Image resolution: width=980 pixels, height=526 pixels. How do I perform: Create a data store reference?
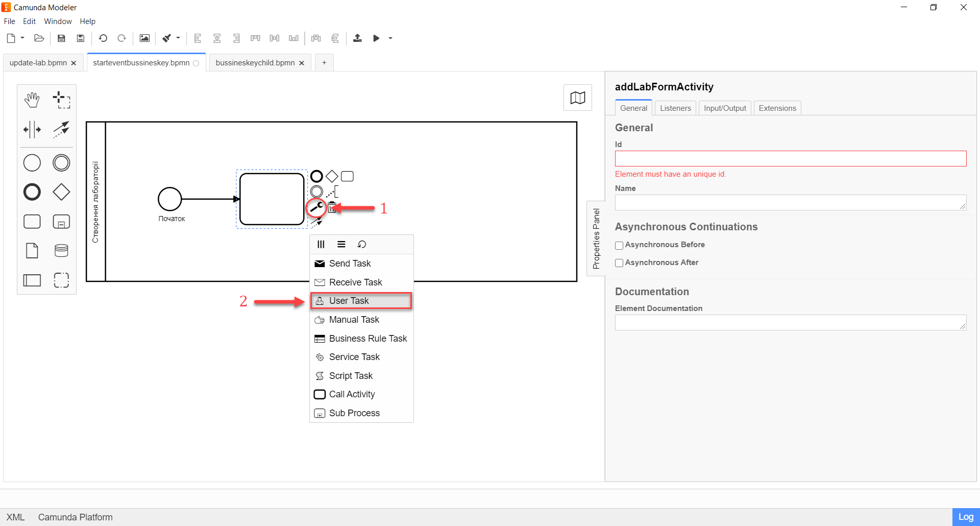(x=61, y=251)
